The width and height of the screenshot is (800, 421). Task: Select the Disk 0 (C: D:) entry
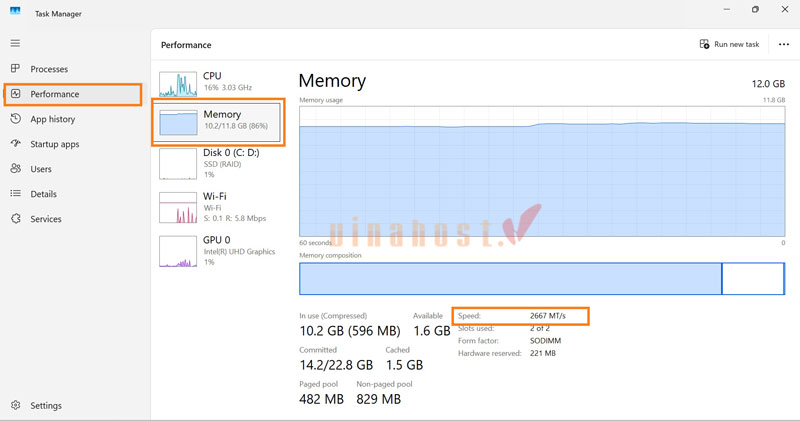coord(231,153)
